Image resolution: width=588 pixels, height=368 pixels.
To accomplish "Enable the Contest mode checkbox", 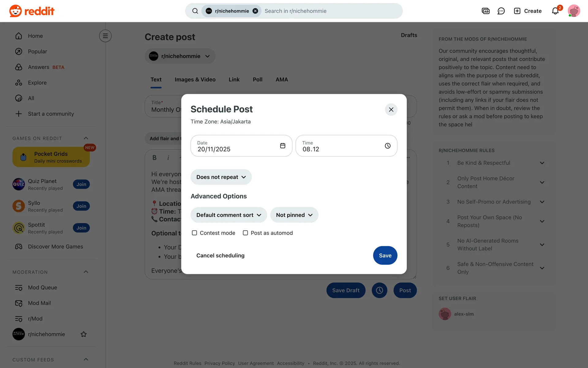I will click(x=194, y=233).
